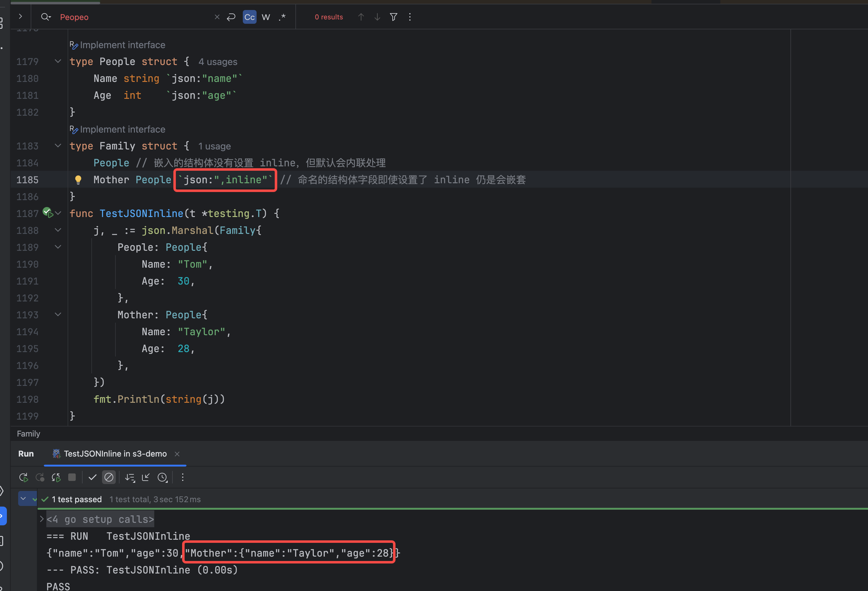Fold the json.Marshal block at line 1188
The width and height of the screenshot is (868, 591).
click(58, 230)
